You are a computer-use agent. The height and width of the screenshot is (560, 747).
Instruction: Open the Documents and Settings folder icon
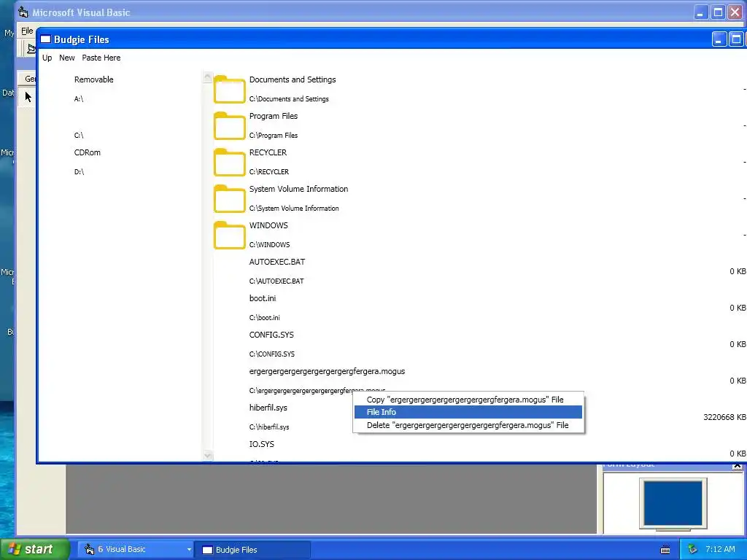pyautogui.click(x=229, y=89)
